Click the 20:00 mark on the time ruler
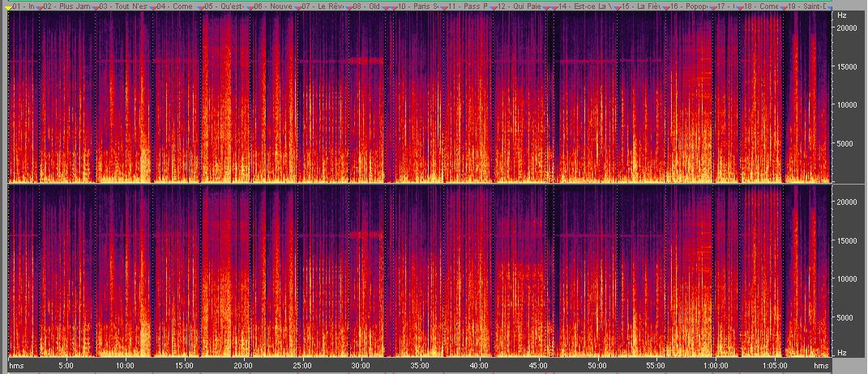The height and width of the screenshot is (374, 868). click(243, 366)
